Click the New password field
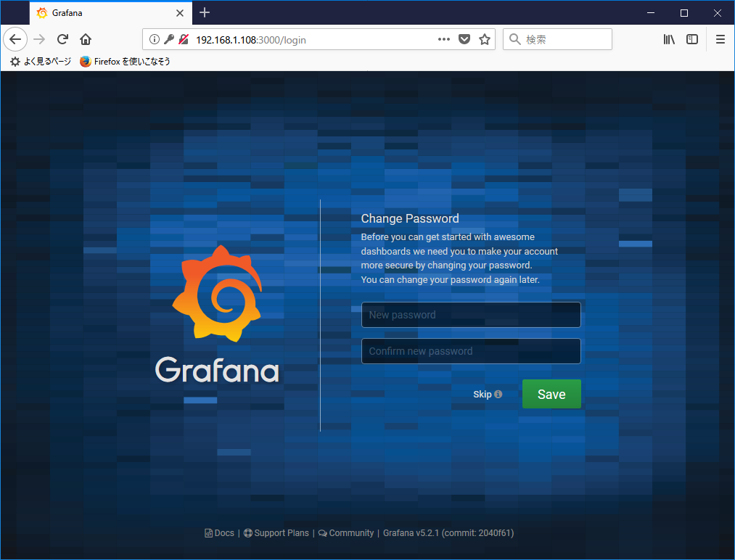 pos(471,315)
